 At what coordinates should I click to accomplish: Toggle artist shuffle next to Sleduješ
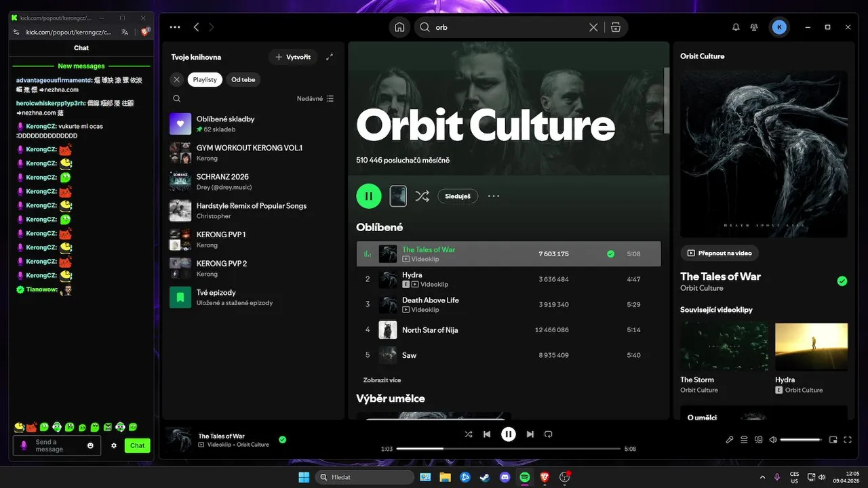click(422, 196)
